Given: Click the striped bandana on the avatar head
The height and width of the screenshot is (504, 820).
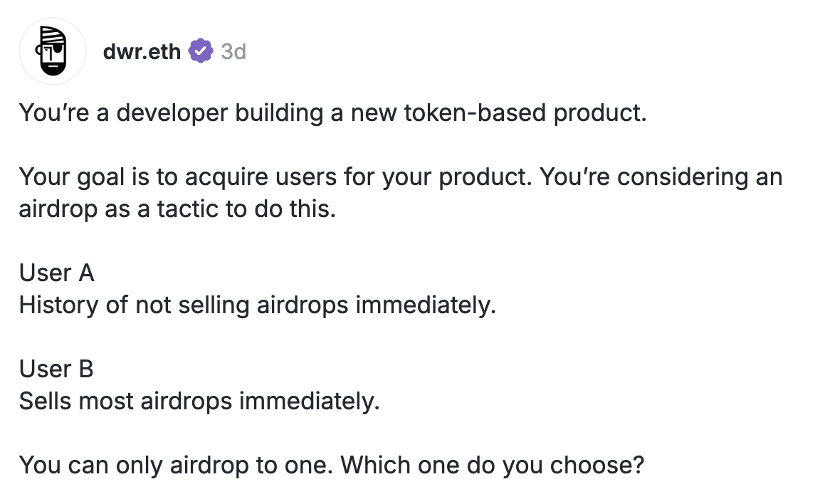Looking at the screenshot, I should (x=53, y=36).
